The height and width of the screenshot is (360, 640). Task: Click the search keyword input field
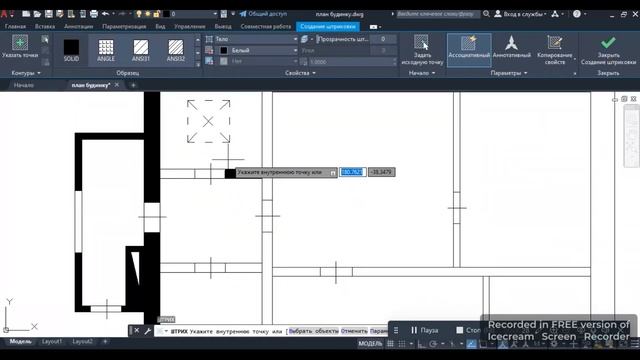438,14
